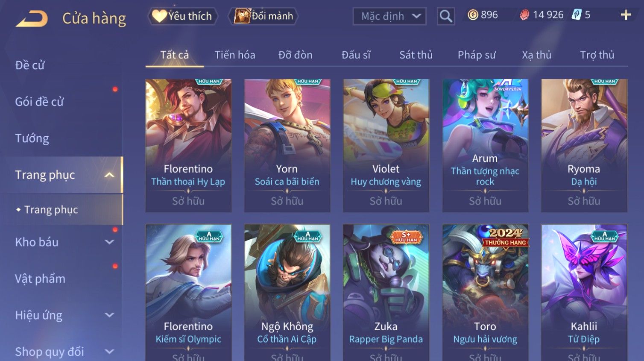Image resolution: width=644 pixels, height=361 pixels.
Task: Select Arum Thần tượng nhạc rock skin
Action: point(485,145)
